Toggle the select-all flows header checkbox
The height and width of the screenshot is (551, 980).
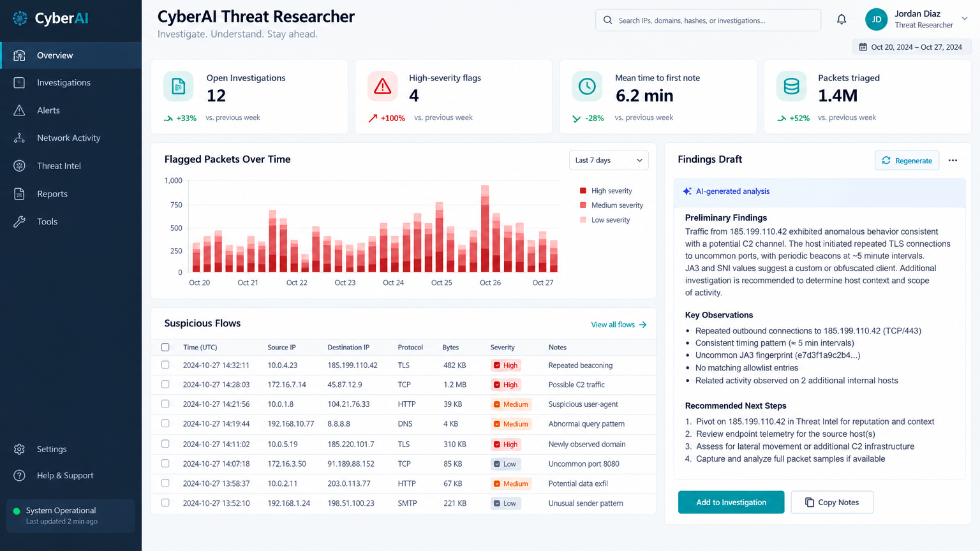pos(165,348)
